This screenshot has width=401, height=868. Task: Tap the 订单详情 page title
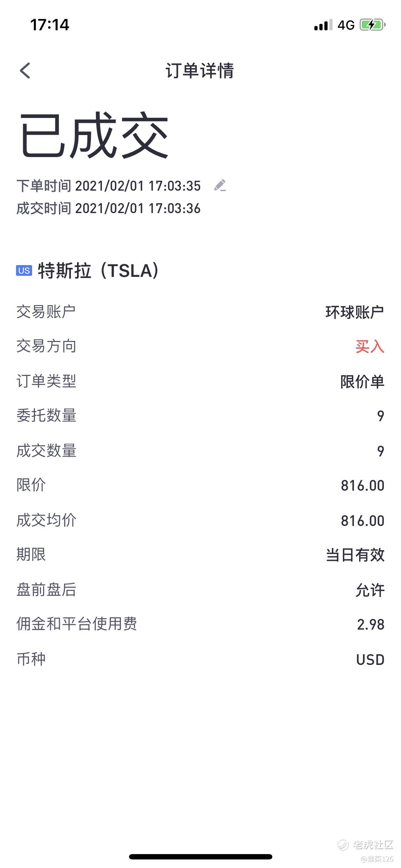tap(200, 71)
